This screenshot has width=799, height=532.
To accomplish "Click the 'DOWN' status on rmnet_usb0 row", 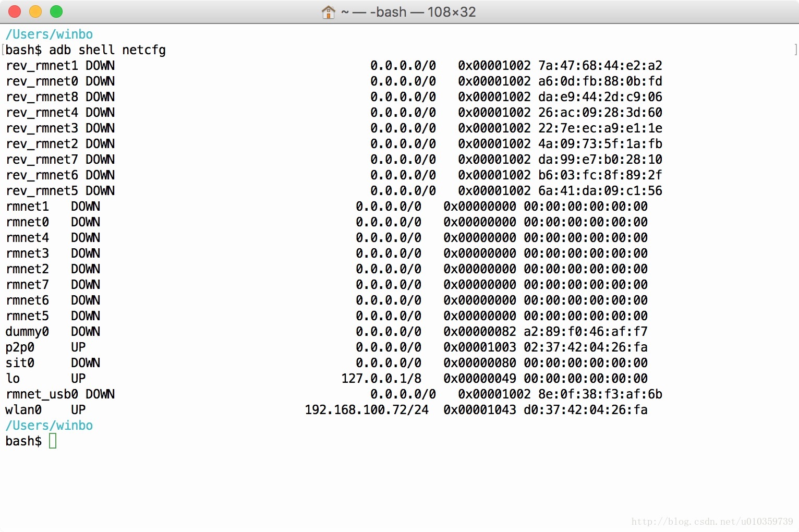I will (100, 394).
